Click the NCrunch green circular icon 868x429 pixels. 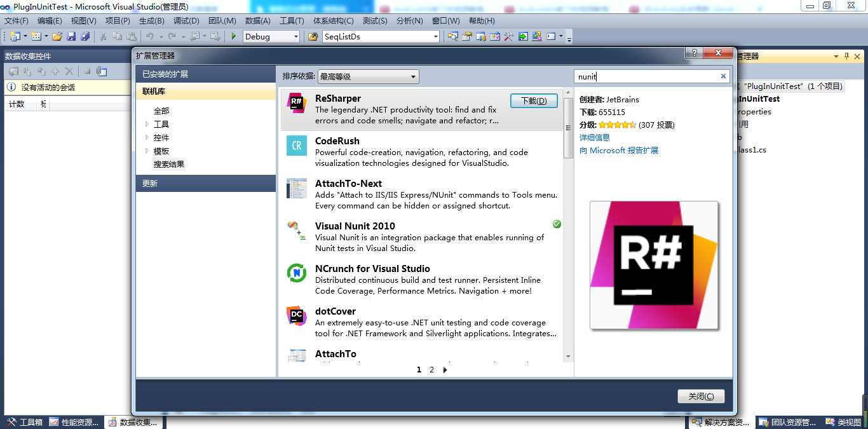point(297,273)
